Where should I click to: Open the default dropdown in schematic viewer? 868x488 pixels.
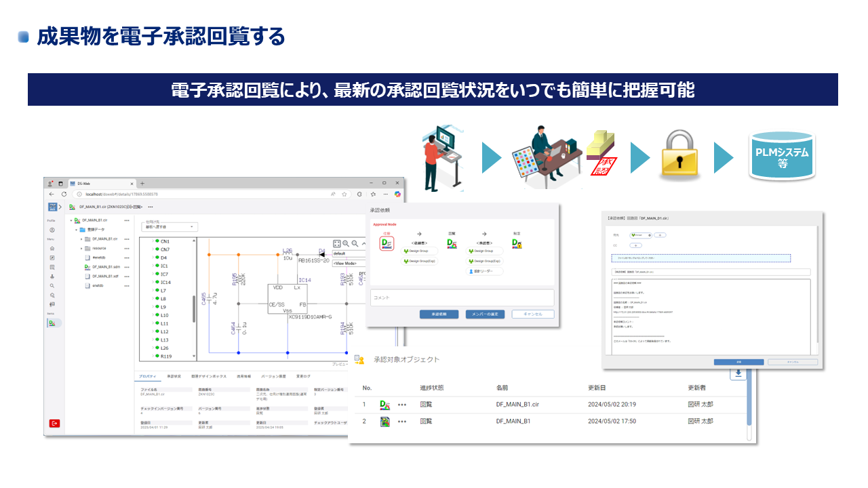[x=349, y=253]
